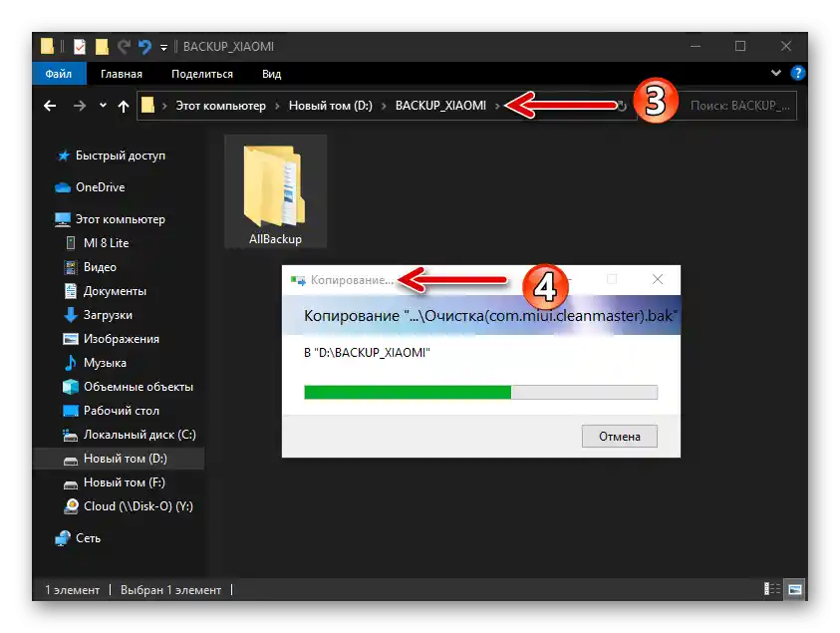This screenshot has height=633, width=840.
Task: Select Локальный диск (C:)
Action: coord(140,435)
